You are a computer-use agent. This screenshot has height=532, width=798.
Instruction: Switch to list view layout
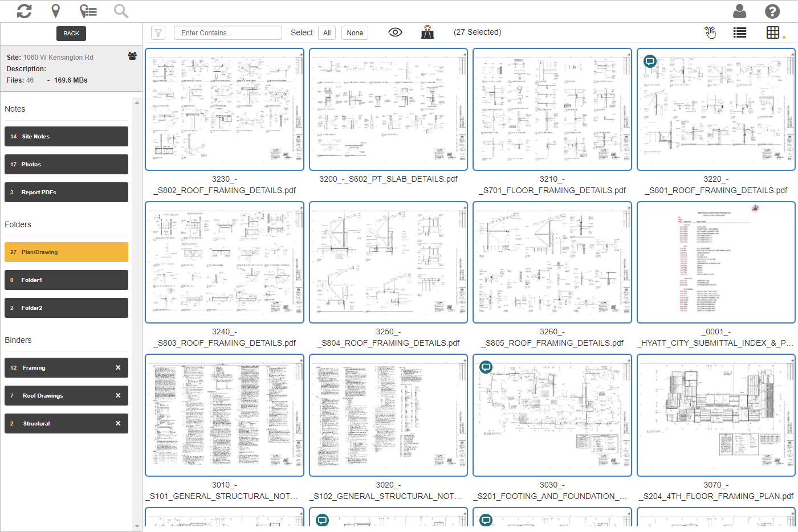click(740, 32)
